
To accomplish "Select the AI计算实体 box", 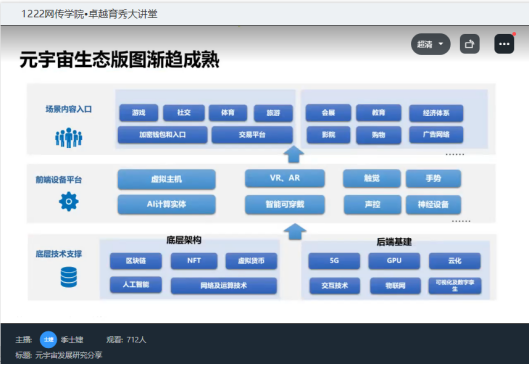I will tap(166, 204).
